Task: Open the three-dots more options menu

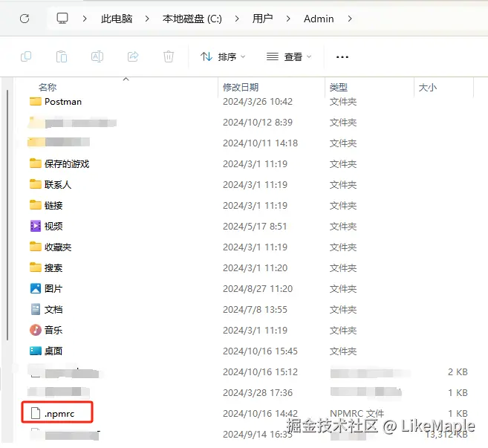Action: 342,57
